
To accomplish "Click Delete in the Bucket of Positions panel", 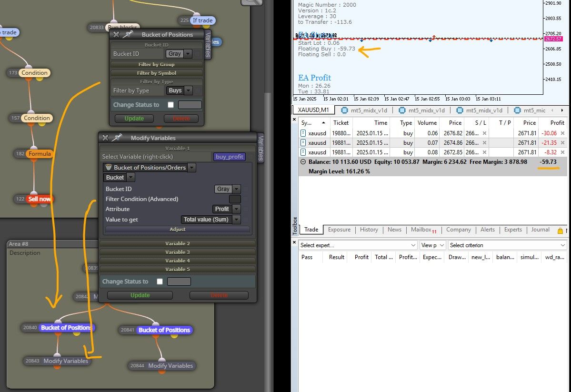I will pos(181,119).
